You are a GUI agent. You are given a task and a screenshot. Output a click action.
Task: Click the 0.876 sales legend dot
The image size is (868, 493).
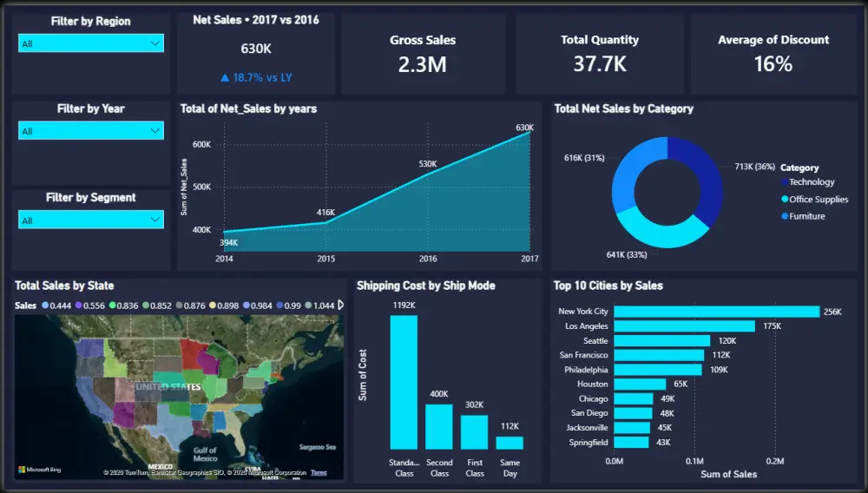(x=180, y=305)
